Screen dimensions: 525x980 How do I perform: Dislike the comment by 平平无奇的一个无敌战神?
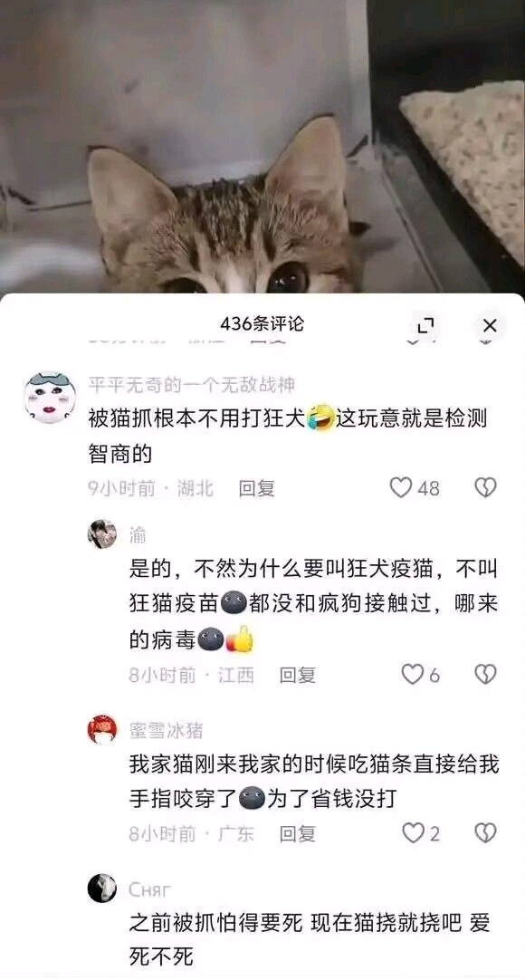click(486, 487)
